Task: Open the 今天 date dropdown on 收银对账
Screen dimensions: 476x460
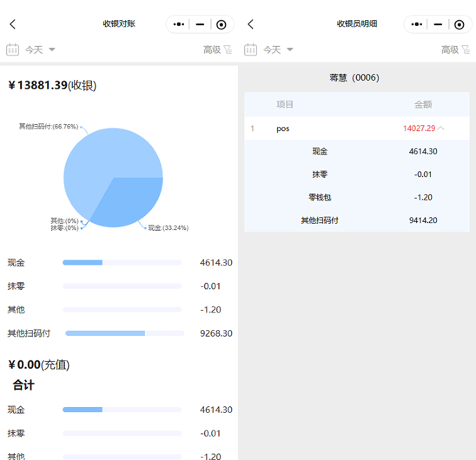Action: pos(40,50)
